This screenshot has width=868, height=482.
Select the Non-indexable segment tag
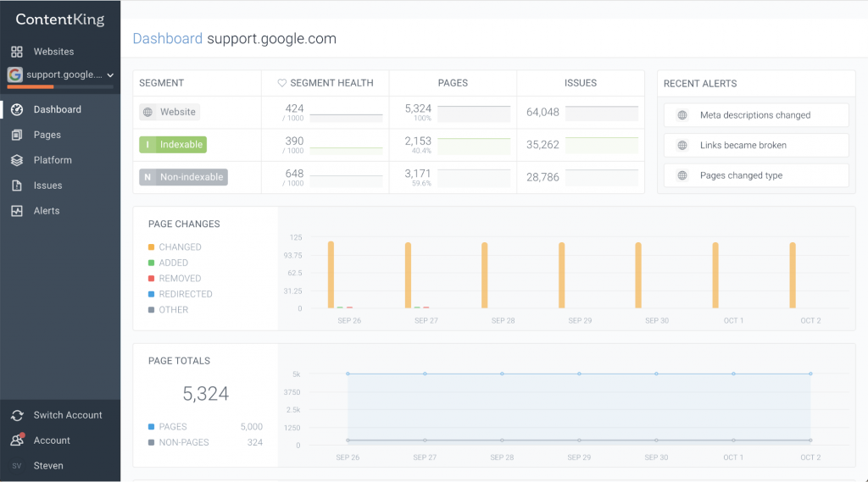pyautogui.click(x=183, y=177)
